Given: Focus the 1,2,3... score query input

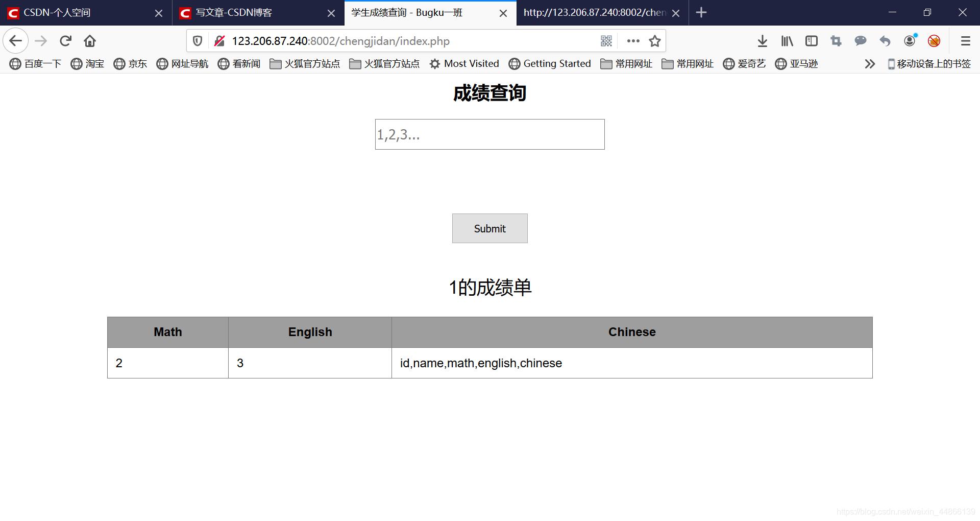Looking at the screenshot, I should 490,134.
